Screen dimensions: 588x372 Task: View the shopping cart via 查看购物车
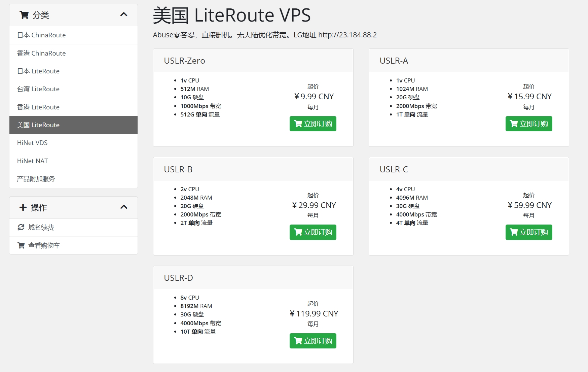pos(44,245)
